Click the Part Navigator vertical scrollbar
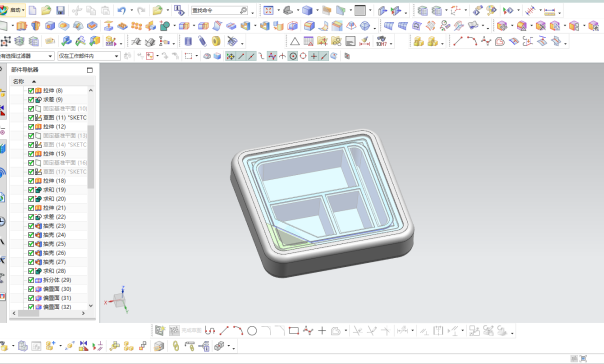Image resolution: width=604 pixels, height=364 pixels. coord(91,156)
